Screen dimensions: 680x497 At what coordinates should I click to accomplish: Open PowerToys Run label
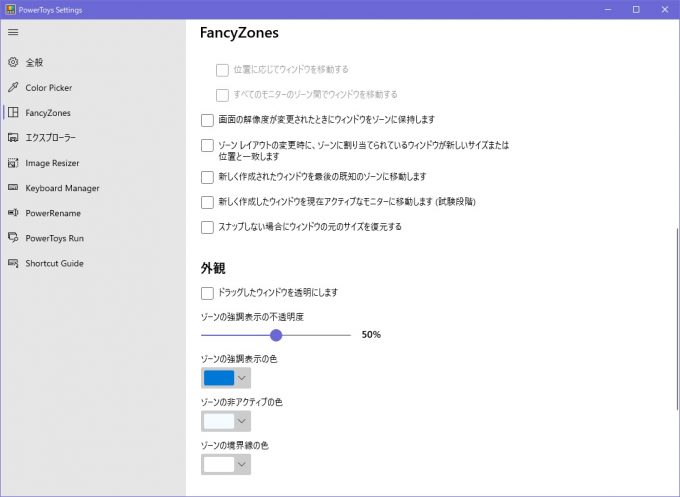click(54, 238)
